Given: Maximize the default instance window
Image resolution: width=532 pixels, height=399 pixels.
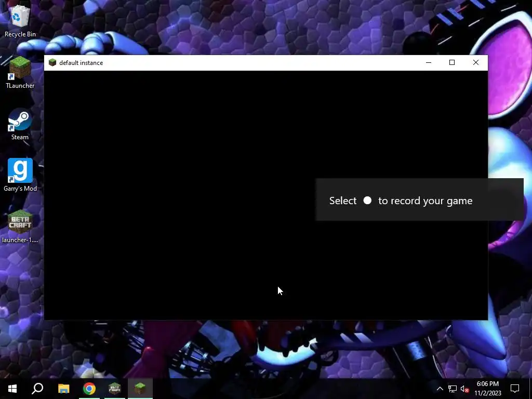Looking at the screenshot, I should [452, 62].
